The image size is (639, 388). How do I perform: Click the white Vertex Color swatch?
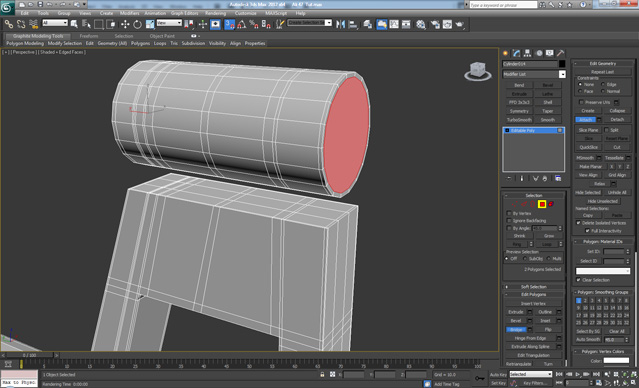[616, 361]
